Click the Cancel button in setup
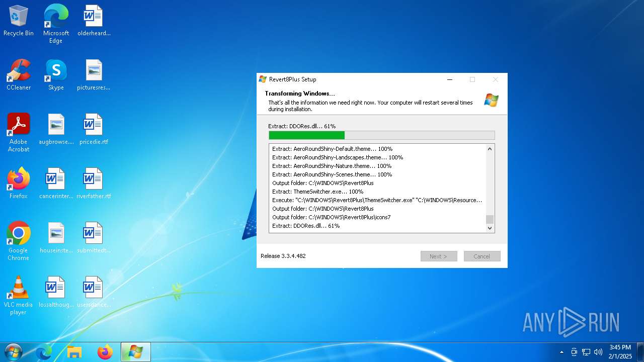The width and height of the screenshot is (644, 362). 482,256
